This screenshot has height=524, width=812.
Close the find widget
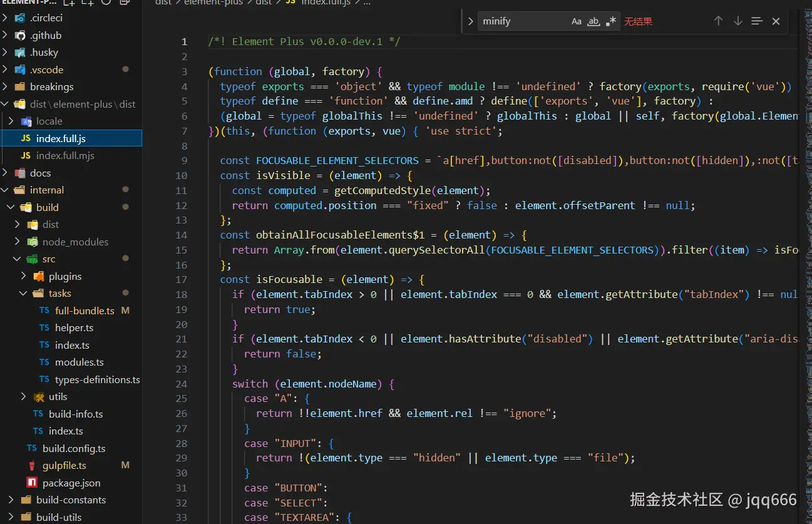[x=776, y=21]
